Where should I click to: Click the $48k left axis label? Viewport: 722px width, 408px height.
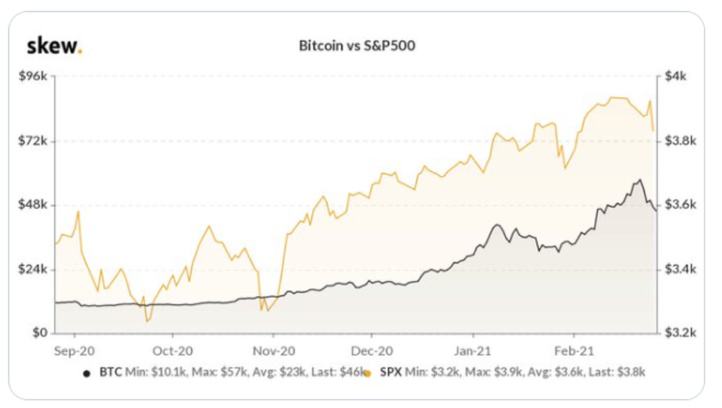(x=33, y=204)
